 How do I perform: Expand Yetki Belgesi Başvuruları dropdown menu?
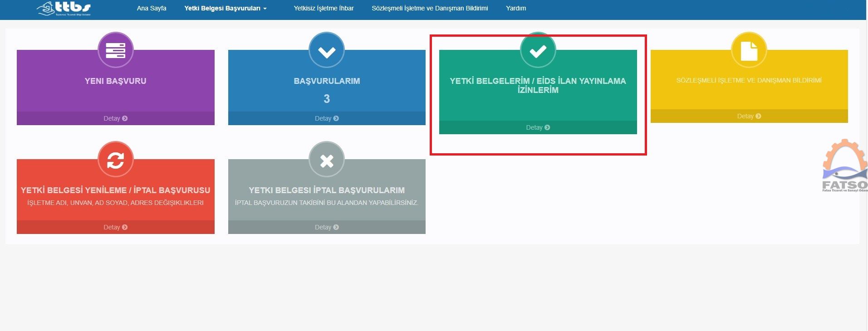click(225, 8)
